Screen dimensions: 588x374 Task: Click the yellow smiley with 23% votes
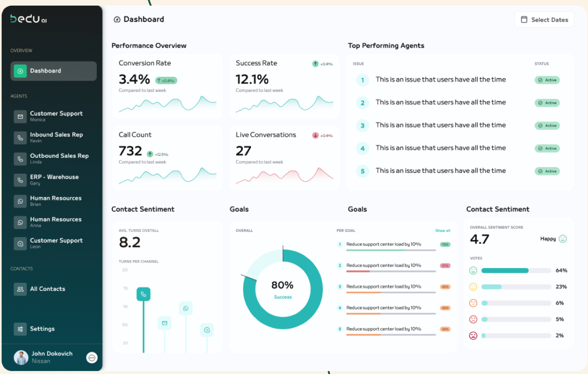(473, 287)
